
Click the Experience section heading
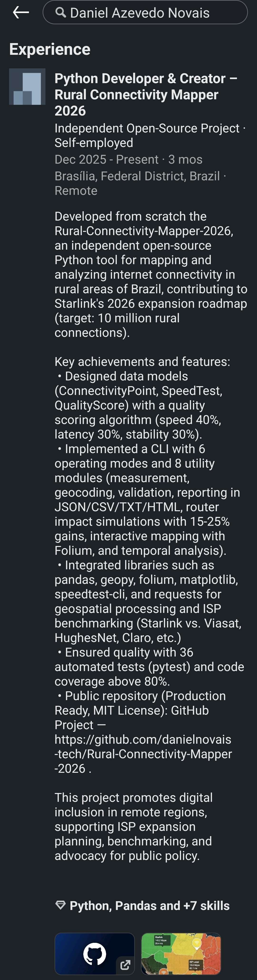50,50
